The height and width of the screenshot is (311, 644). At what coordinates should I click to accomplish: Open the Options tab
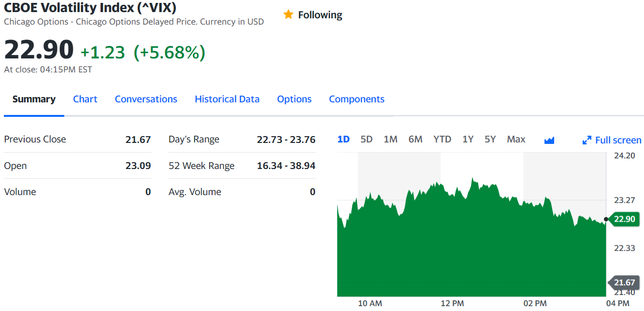(x=294, y=99)
